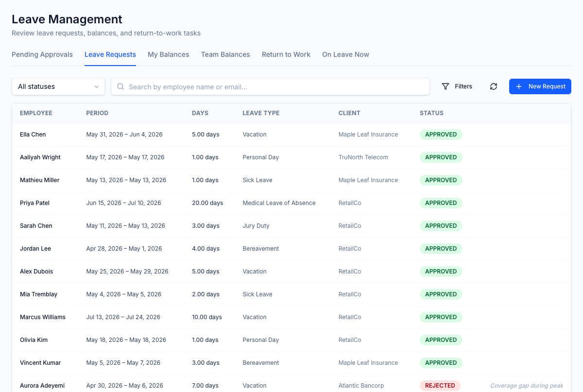Click Marcus Williams' APPROVED badge

(441, 317)
